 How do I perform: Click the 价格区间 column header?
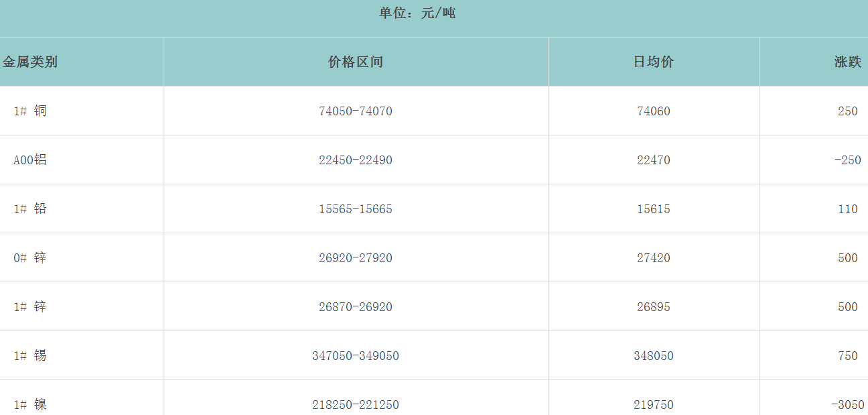(355, 62)
